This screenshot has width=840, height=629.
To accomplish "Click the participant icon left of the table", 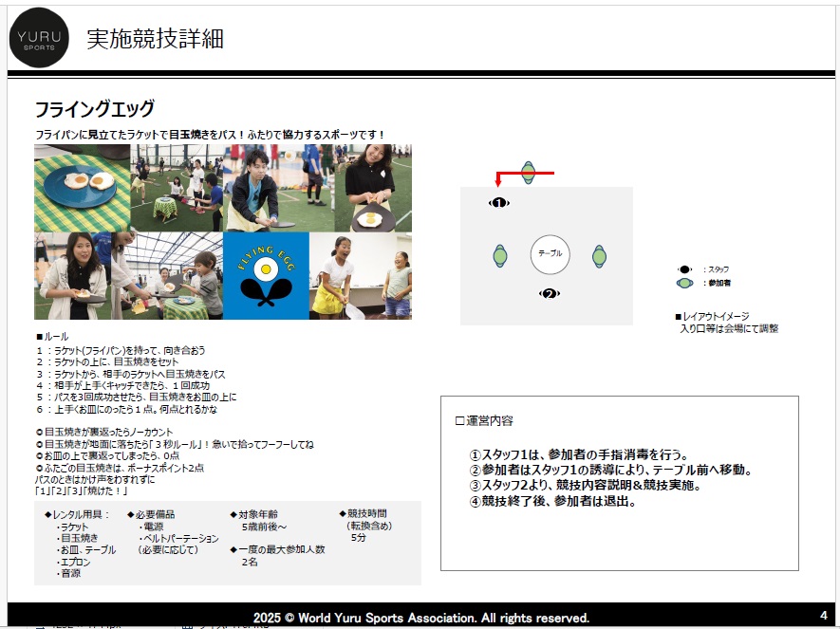I will 500,255.
